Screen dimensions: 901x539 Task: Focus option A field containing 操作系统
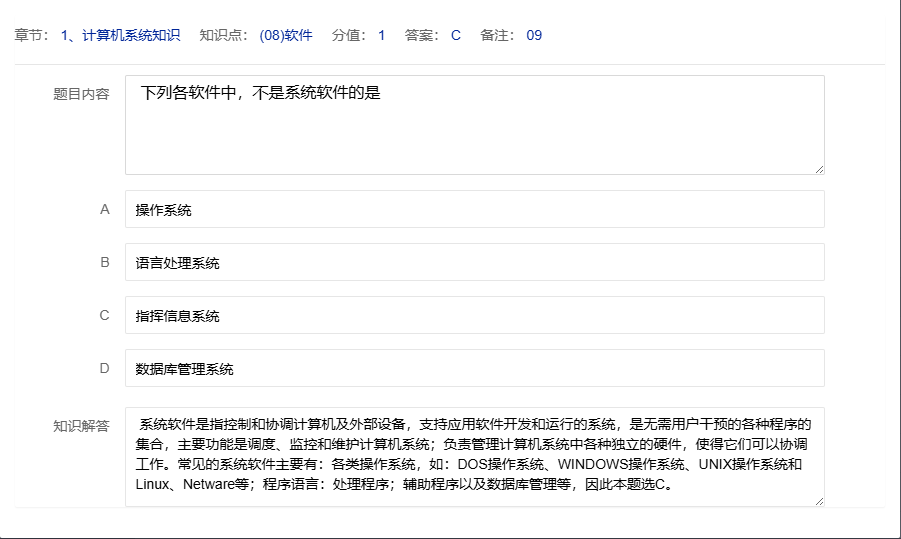pos(474,210)
